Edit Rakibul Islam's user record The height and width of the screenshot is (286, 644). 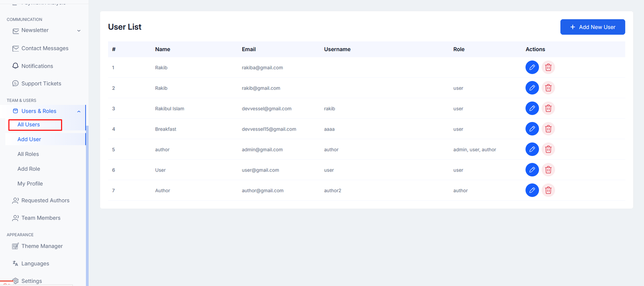[532, 108]
